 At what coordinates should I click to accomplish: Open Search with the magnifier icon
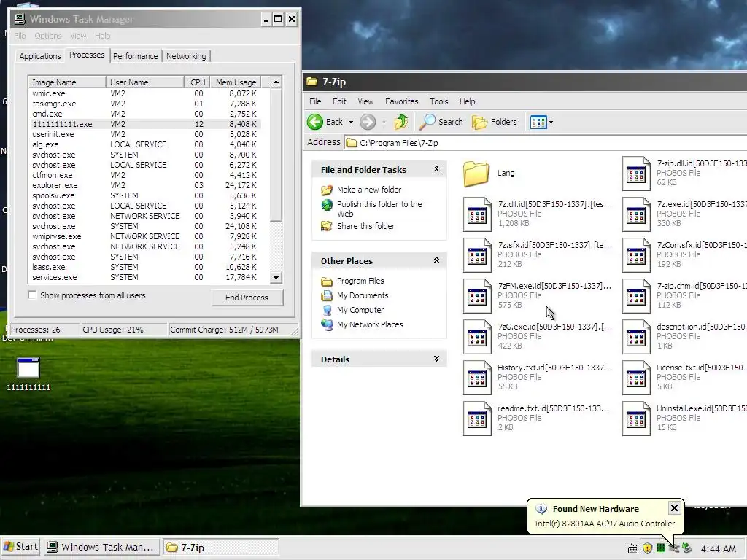[427, 122]
